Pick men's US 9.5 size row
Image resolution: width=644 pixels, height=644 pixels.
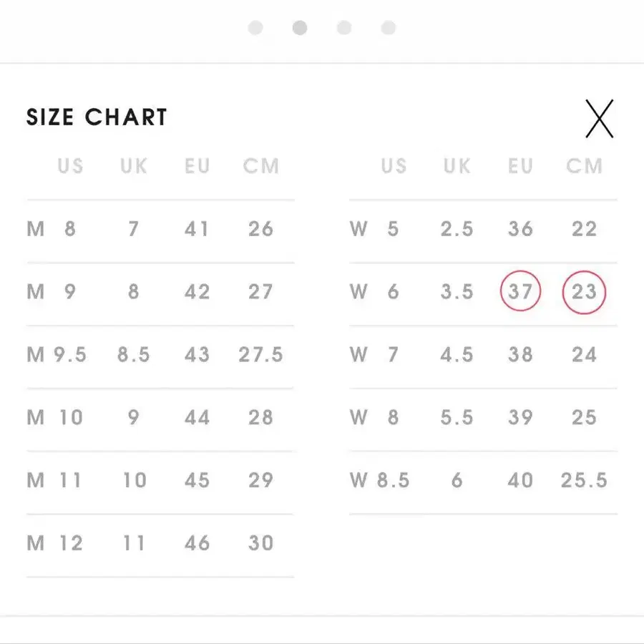(160, 356)
